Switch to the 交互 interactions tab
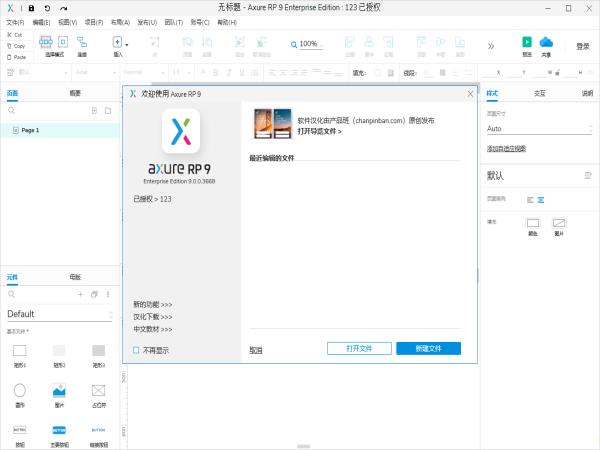 point(540,93)
